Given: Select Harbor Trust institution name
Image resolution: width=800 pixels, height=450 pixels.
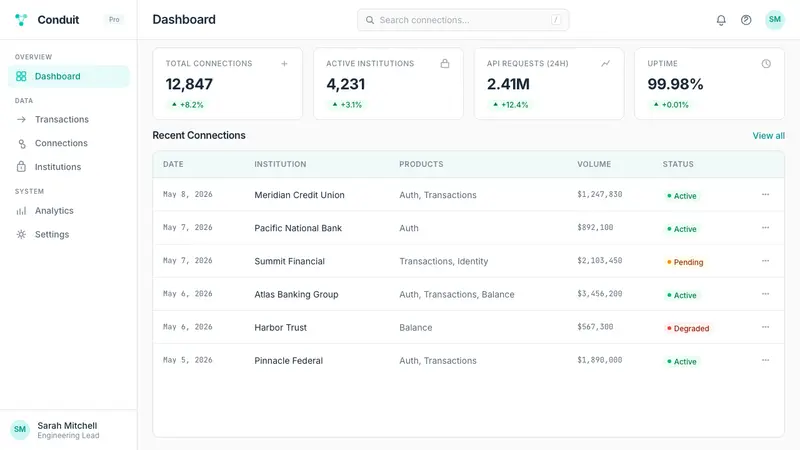Looking at the screenshot, I should [281, 328].
